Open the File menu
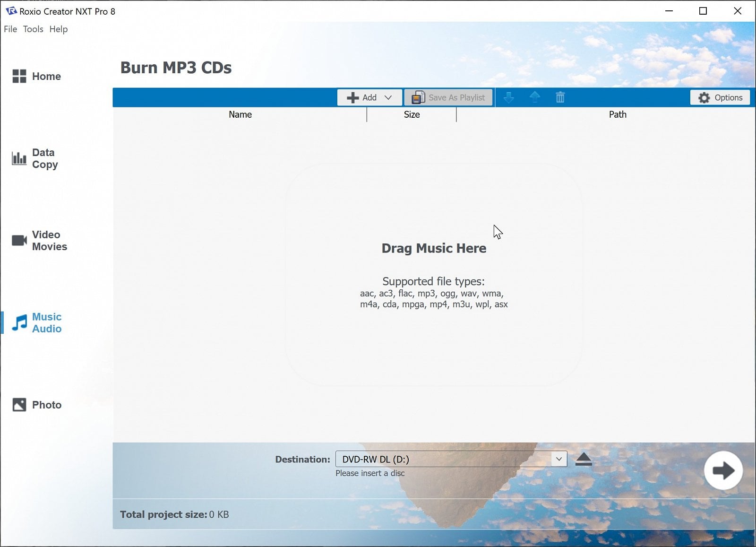 [x=10, y=29]
